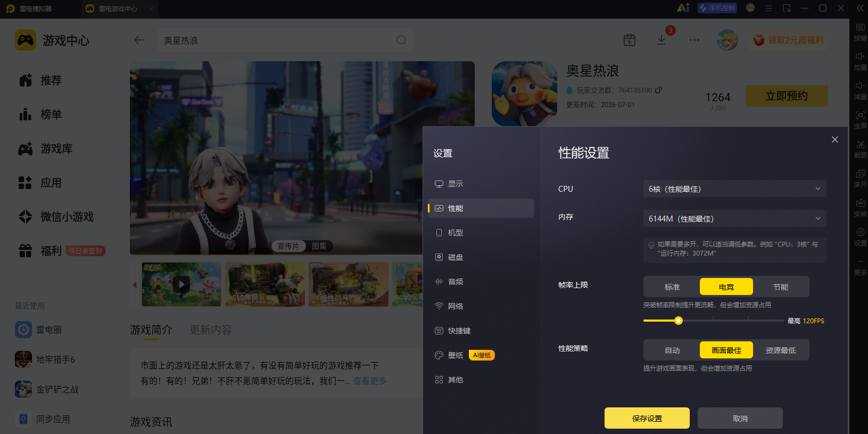Image resolution: width=868 pixels, height=434 pixels.
Task: Launch 地牢猎手6 from recently used
Action: (45, 359)
